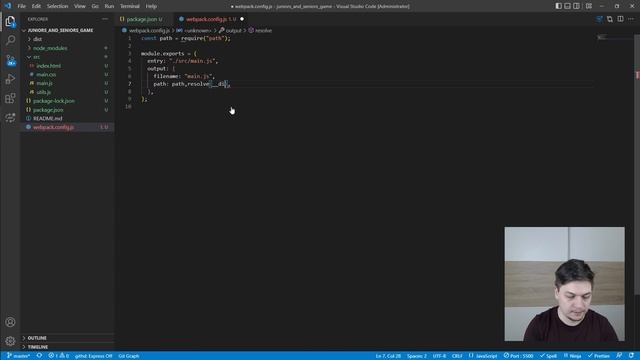Open package.json in explorer tree
This screenshot has height=360, width=640.
tap(48, 110)
